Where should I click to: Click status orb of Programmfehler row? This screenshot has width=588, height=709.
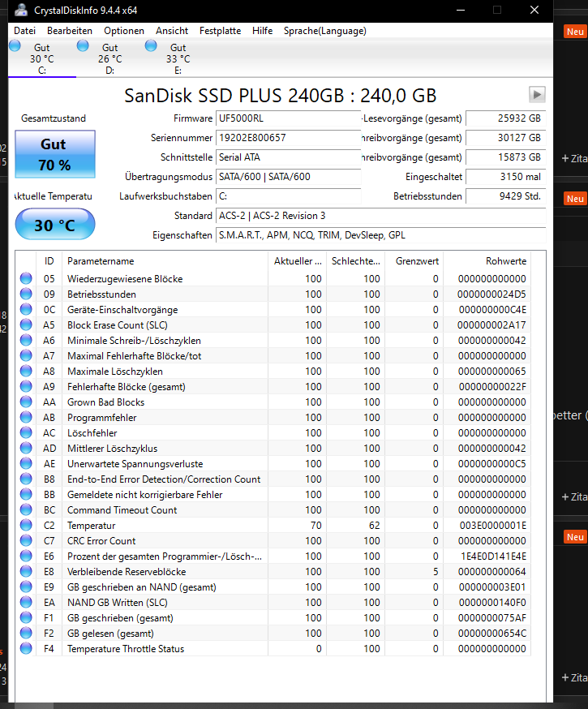pos(26,417)
